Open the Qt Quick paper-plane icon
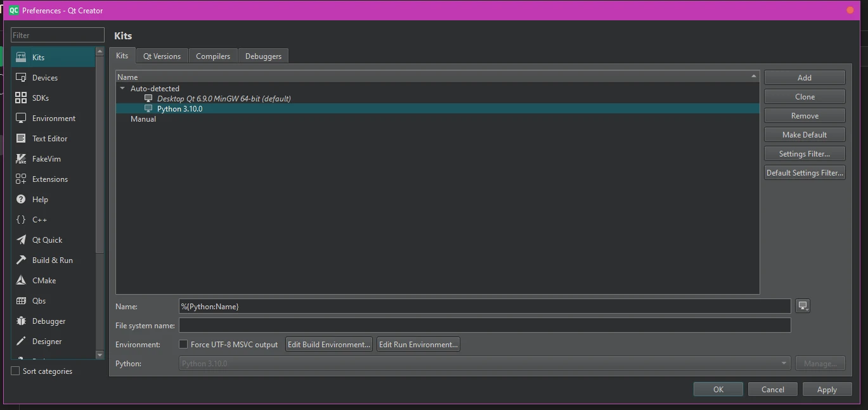 click(x=21, y=240)
